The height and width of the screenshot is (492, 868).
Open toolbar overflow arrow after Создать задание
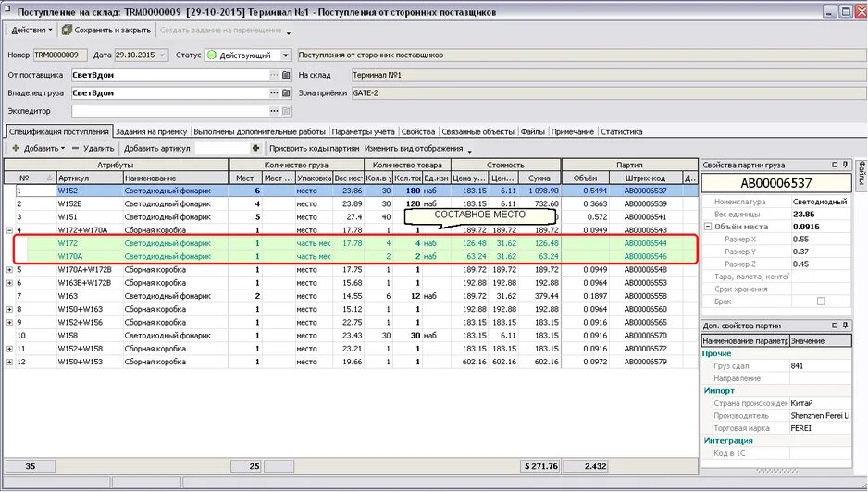click(x=289, y=32)
